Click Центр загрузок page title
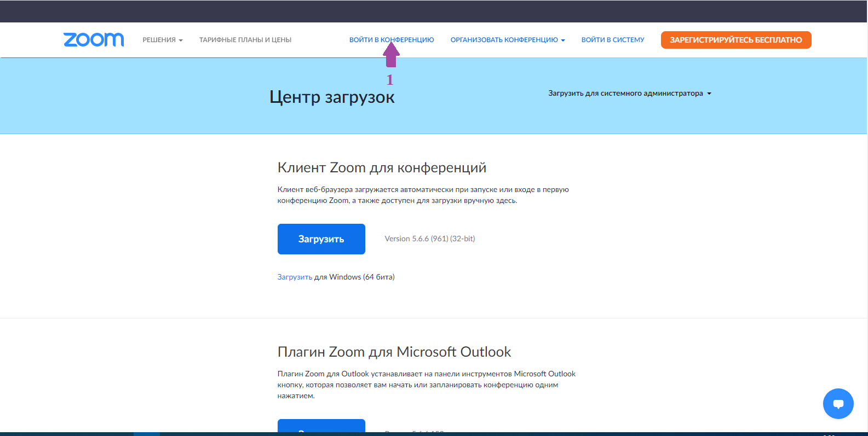 [332, 97]
